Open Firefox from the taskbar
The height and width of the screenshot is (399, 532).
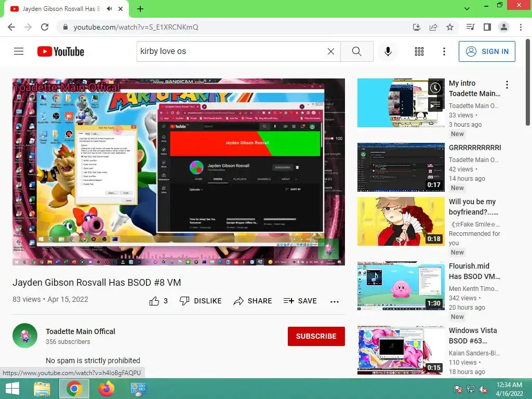tap(107, 389)
